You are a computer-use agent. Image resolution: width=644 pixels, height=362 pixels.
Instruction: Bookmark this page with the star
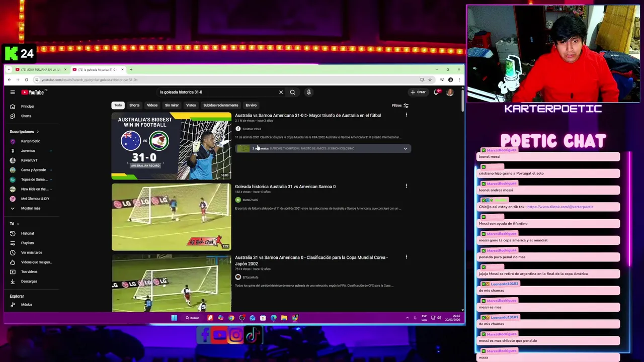(430, 79)
